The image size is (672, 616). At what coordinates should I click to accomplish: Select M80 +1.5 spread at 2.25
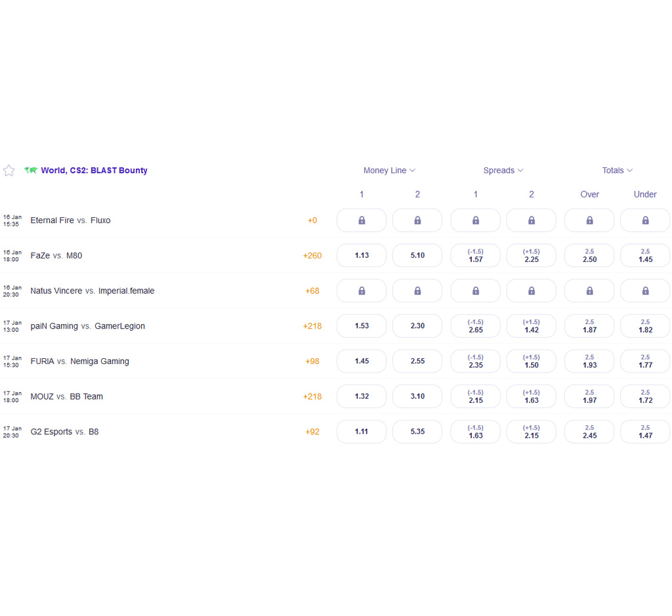click(531, 255)
